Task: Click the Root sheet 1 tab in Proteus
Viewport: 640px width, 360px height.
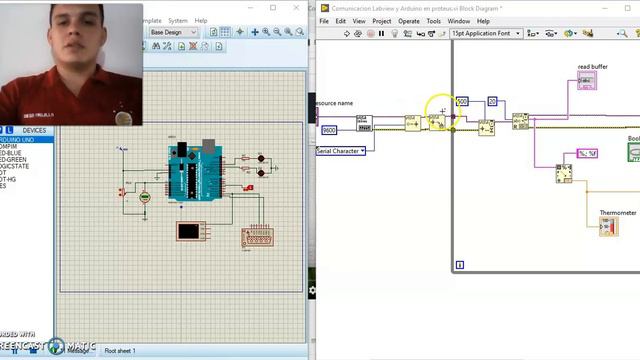Action: (120, 351)
